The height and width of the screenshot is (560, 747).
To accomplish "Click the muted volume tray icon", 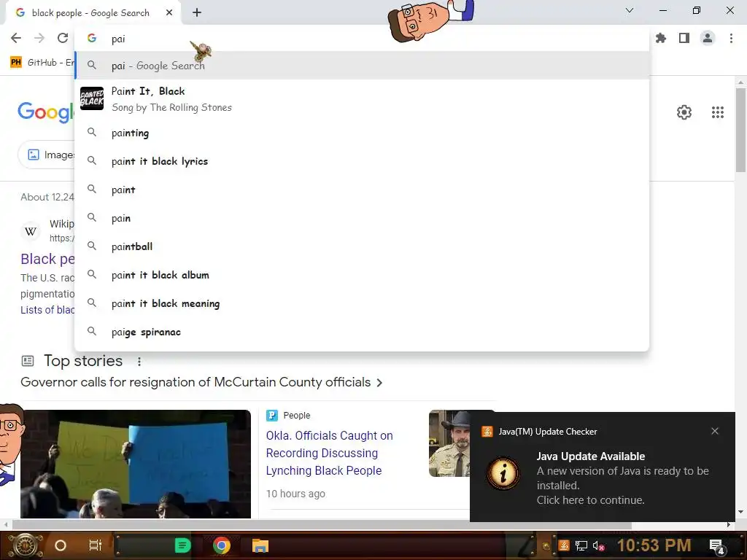I will click(598, 545).
